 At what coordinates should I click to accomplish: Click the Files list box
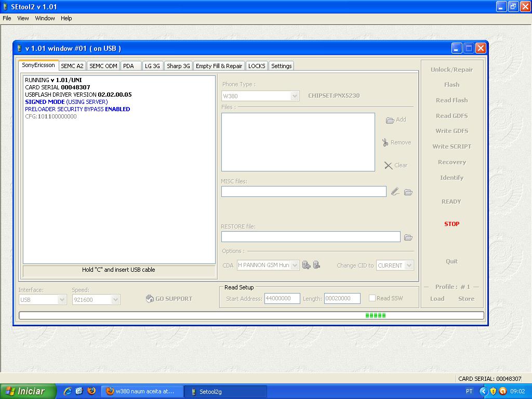298,142
